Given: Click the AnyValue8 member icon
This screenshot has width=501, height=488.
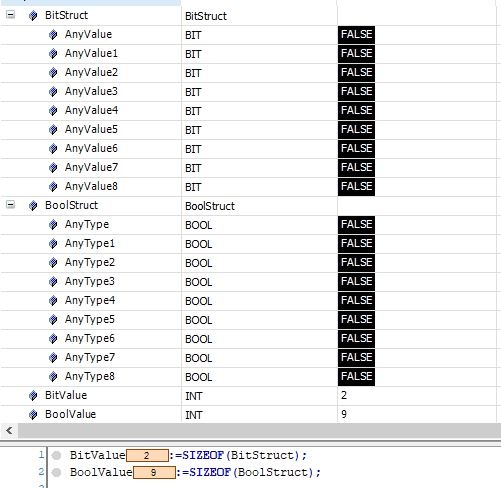Looking at the screenshot, I should [x=53, y=186].
